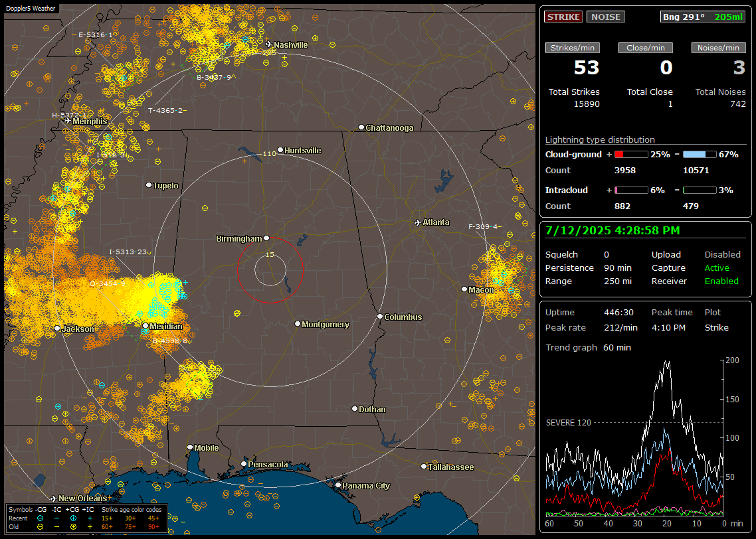Click the Strikes/min header button
Viewport: 756px width, 539px height.
(572, 48)
